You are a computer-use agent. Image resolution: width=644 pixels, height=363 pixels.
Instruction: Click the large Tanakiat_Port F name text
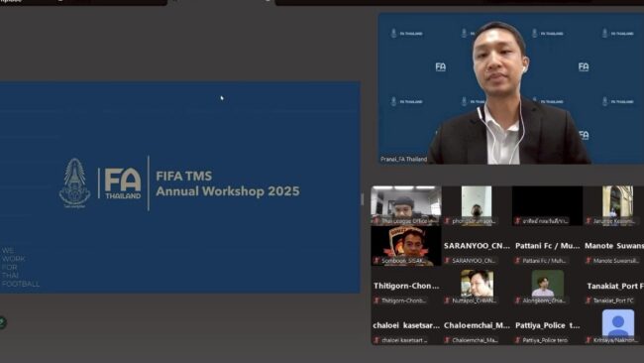click(615, 286)
